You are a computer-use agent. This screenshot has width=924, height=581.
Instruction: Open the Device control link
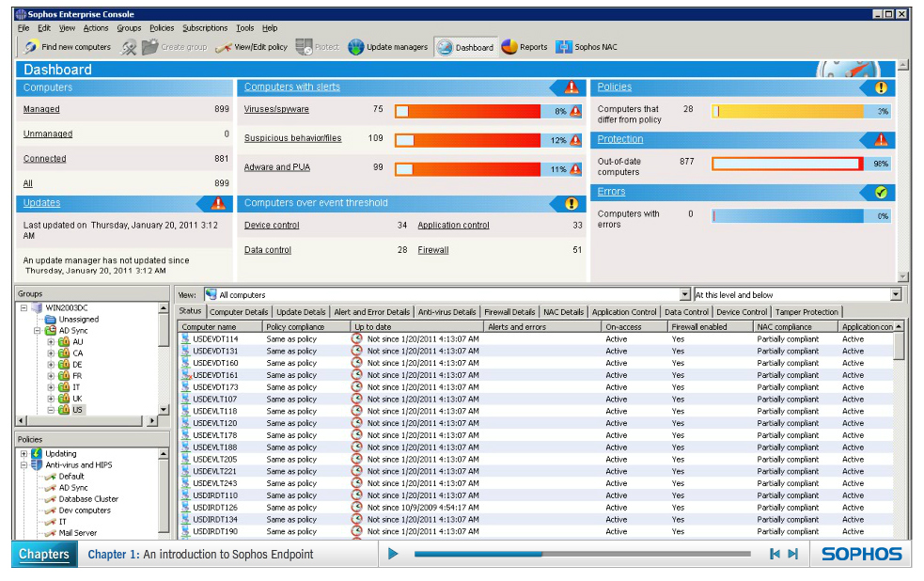click(x=272, y=225)
